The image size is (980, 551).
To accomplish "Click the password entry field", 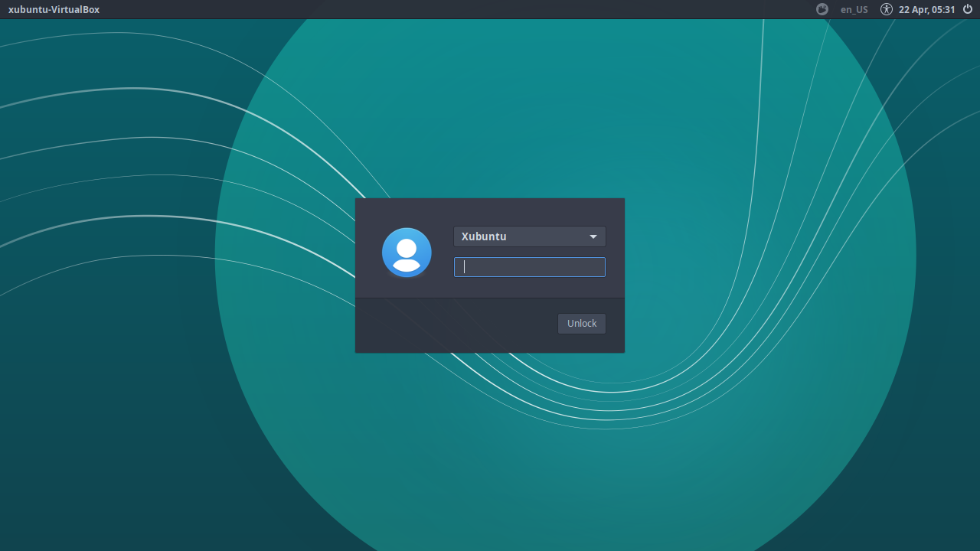I will click(529, 266).
